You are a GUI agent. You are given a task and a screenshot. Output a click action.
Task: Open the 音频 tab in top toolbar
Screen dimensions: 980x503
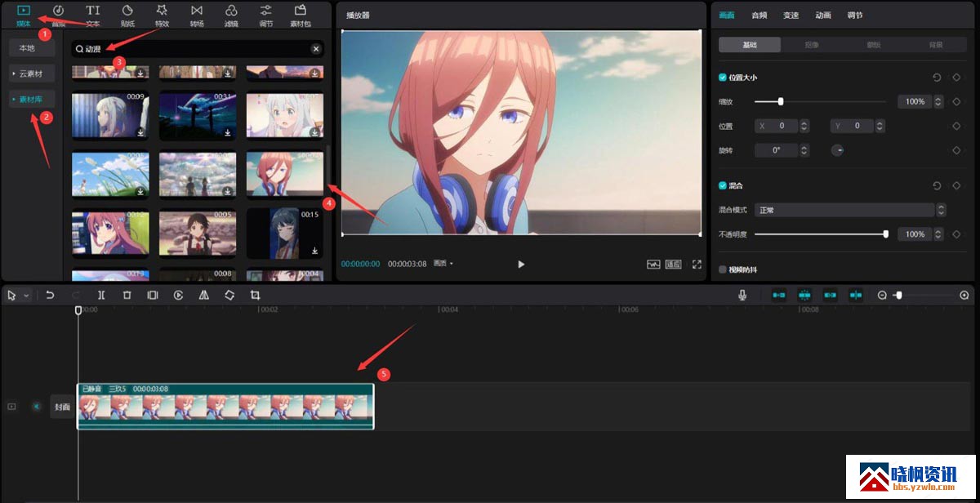click(x=58, y=15)
